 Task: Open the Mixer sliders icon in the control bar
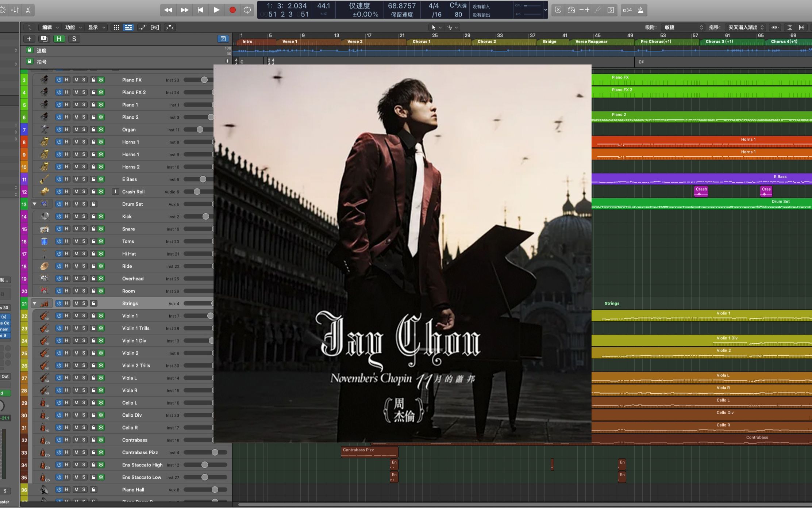(15, 10)
